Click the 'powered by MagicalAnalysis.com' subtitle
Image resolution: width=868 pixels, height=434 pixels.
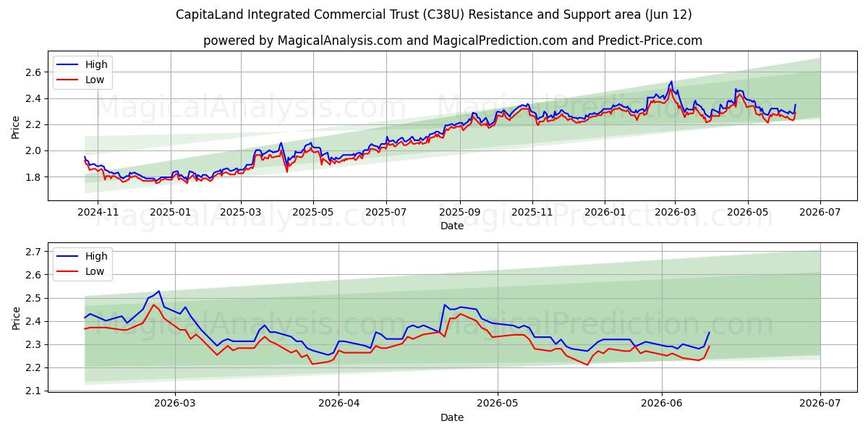(x=453, y=41)
